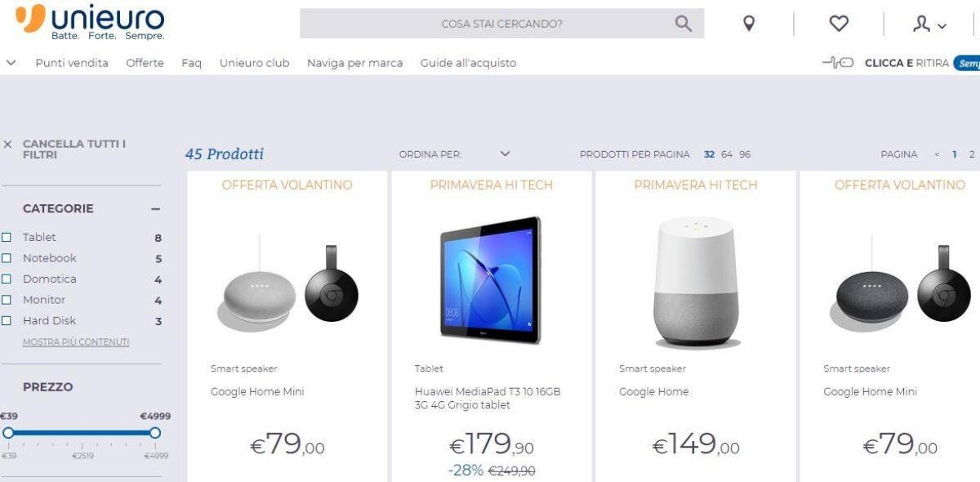Open the Ordina Per dropdown
This screenshot has width=980, height=482.
coord(505,154)
